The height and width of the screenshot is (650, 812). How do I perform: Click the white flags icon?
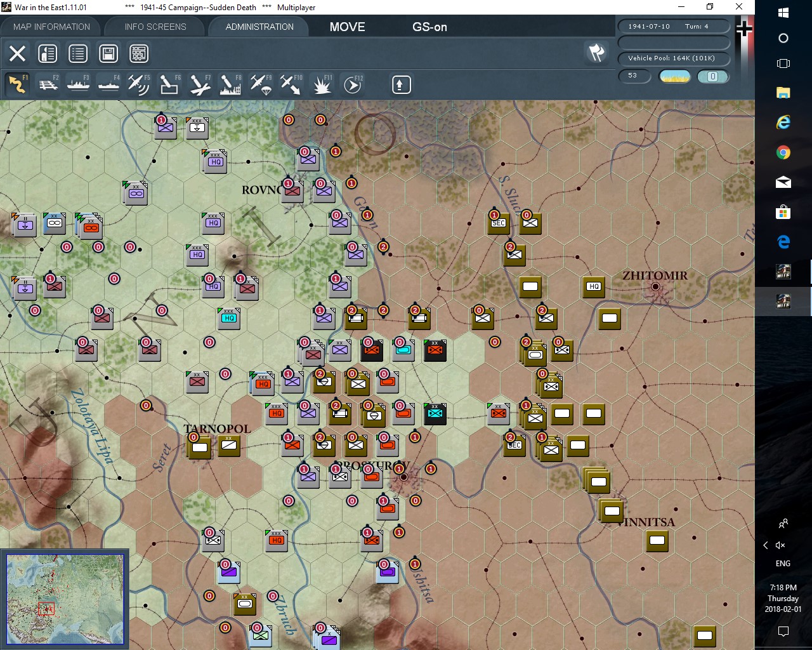point(596,53)
